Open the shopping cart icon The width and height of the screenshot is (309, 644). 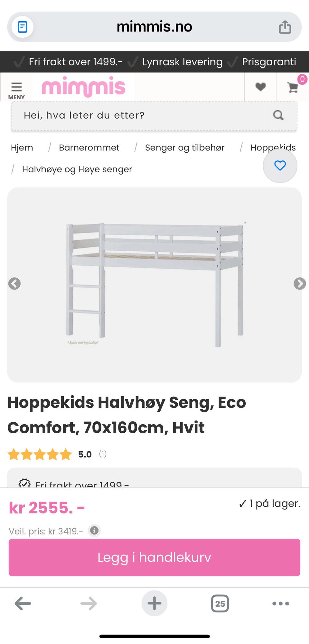[293, 87]
